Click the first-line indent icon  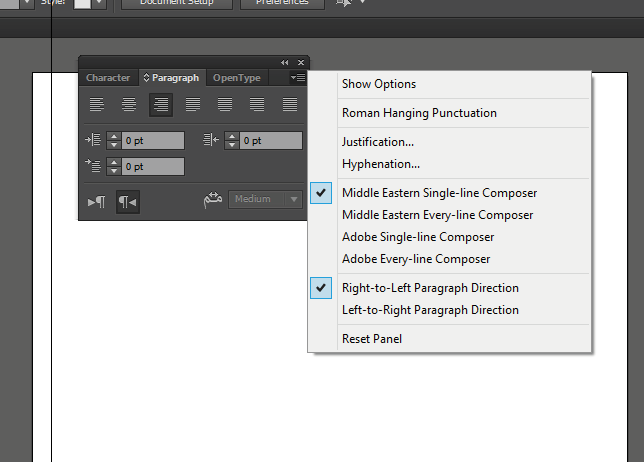point(93,166)
